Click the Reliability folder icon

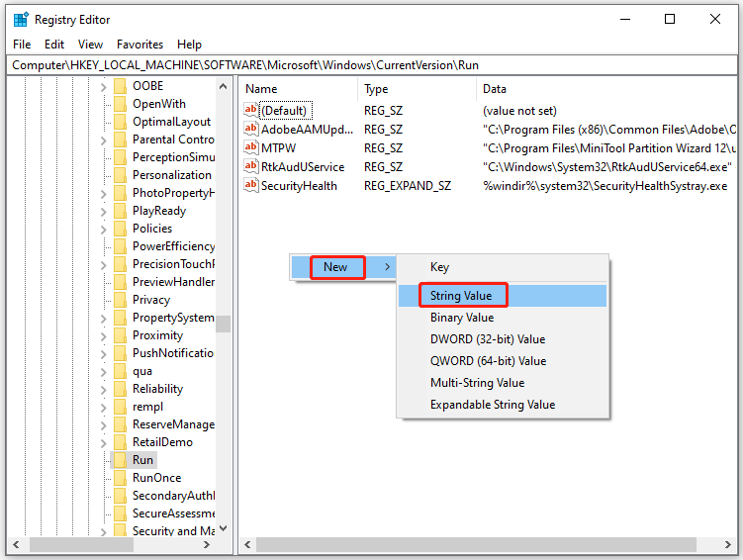click(x=120, y=389)
